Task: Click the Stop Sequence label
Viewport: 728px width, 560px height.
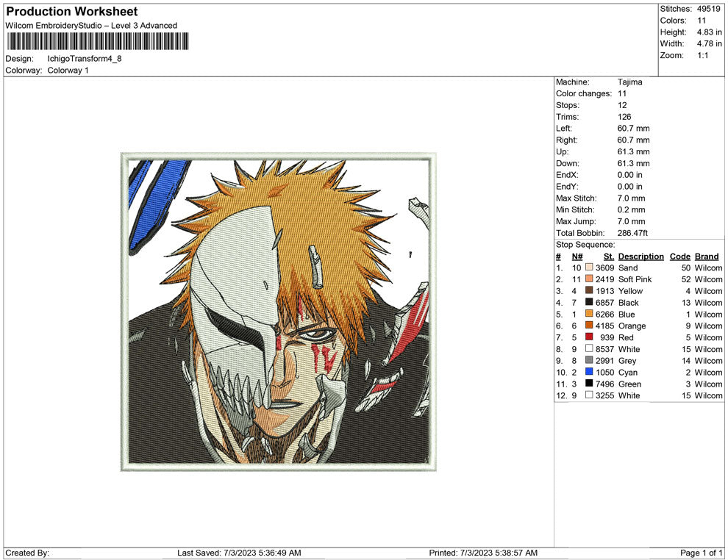Action: click(585, 245)
